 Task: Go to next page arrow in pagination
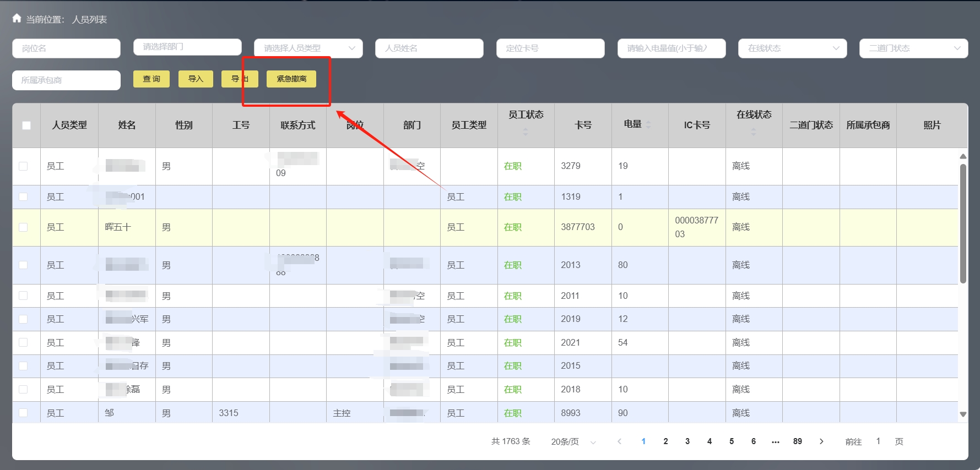point(821,441)
